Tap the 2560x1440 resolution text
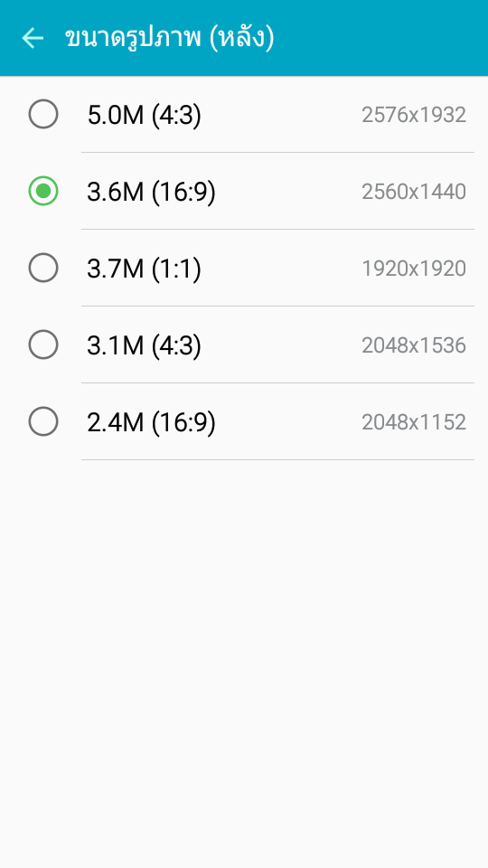Viewport: 488px width, 868px height. pos(414,192)
